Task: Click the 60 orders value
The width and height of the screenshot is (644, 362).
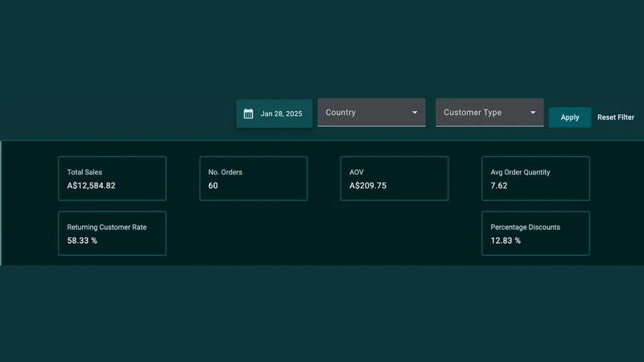Action: tap(213, 186)
